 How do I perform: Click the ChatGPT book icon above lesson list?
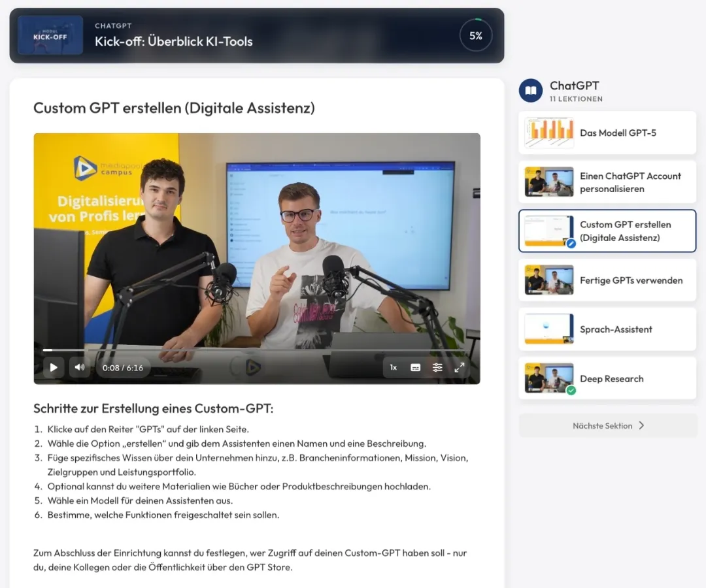pyautogui.click(x=530, y=91)
